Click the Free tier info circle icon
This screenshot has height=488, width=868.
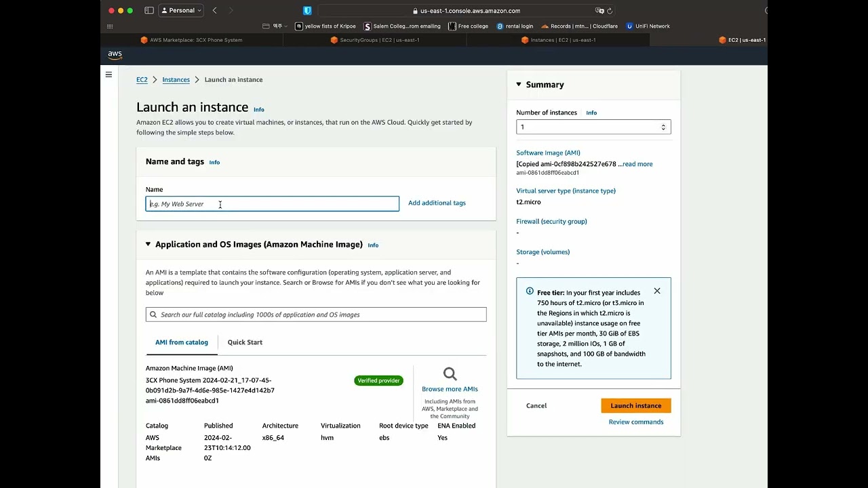pyautogui.click(x=530, y=291)
